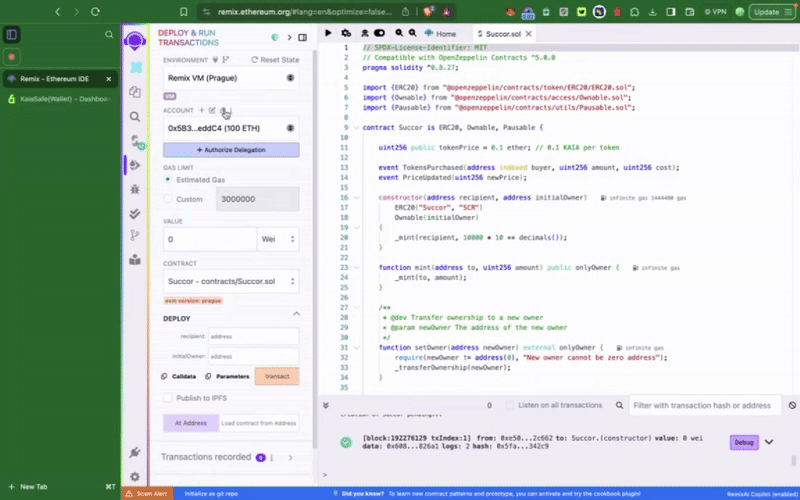This screenshot has width=800, height=500.
Task: Collapse the fold arrow on line 9 contract
Action: [357, 128]
